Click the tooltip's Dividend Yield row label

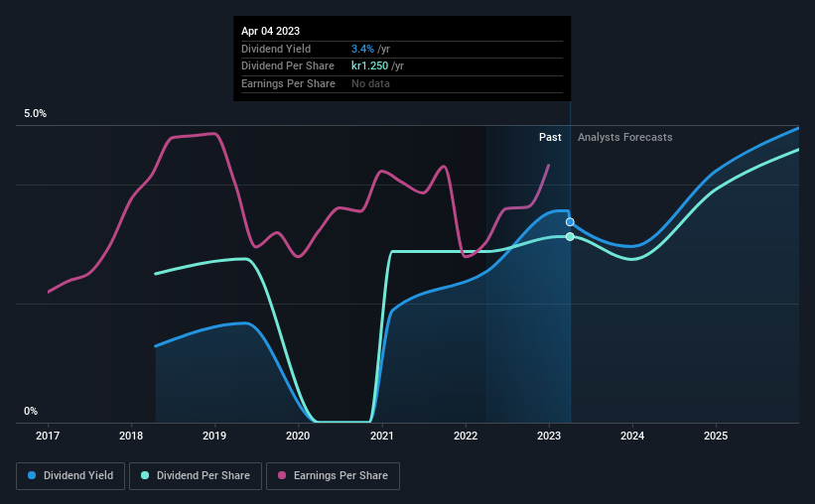276,49
